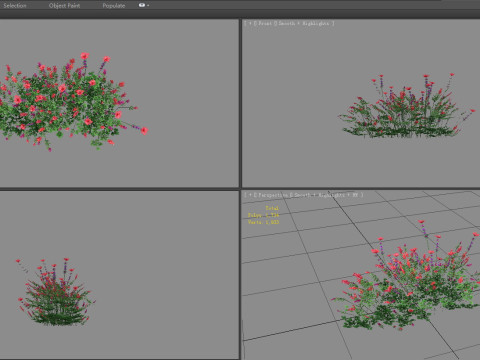Select the flower plant in bottom-left viewport
The image size is (480, 360).
55,292
